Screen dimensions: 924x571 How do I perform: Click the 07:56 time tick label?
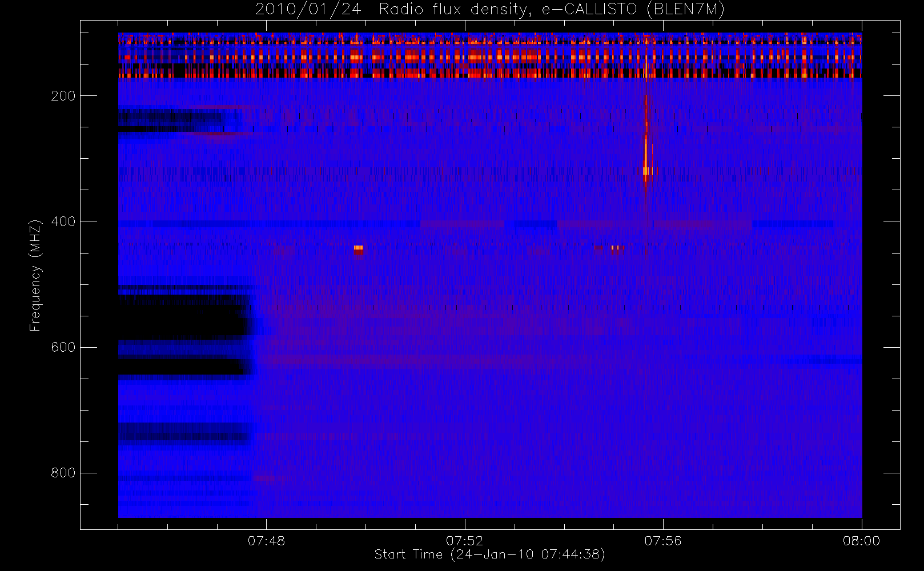click(663, 541)
